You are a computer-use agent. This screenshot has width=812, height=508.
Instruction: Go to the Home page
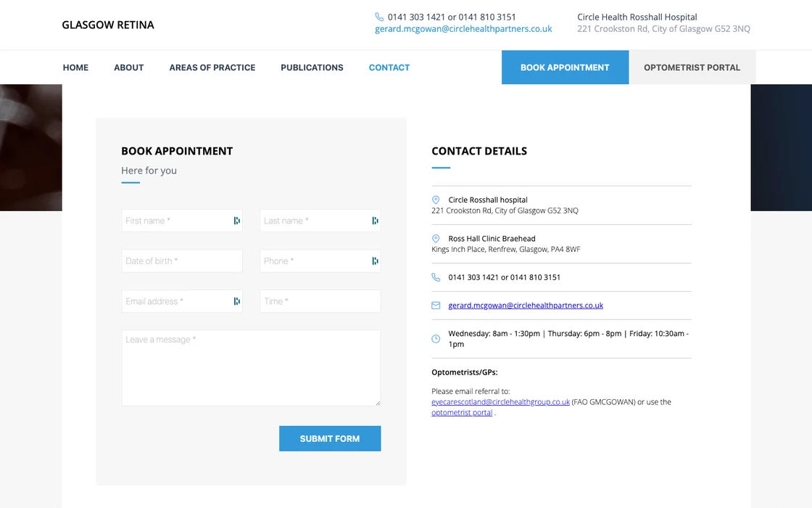[x=75, y=67]
